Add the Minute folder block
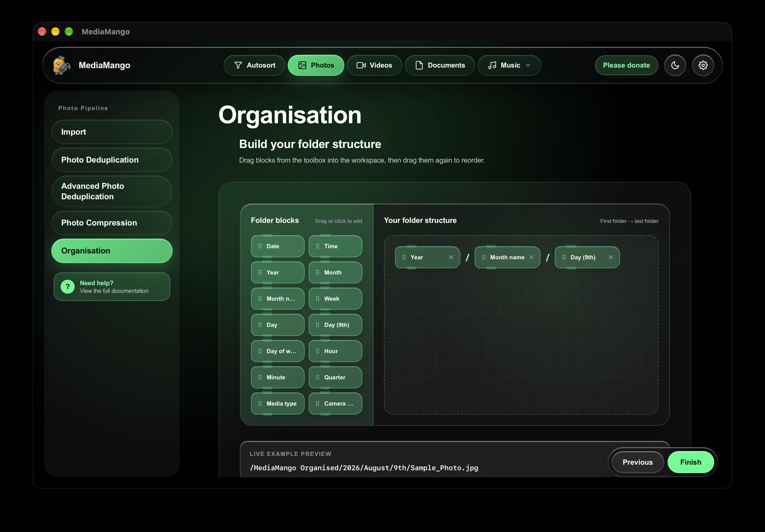765x532 pixels. tap(278, 377)
